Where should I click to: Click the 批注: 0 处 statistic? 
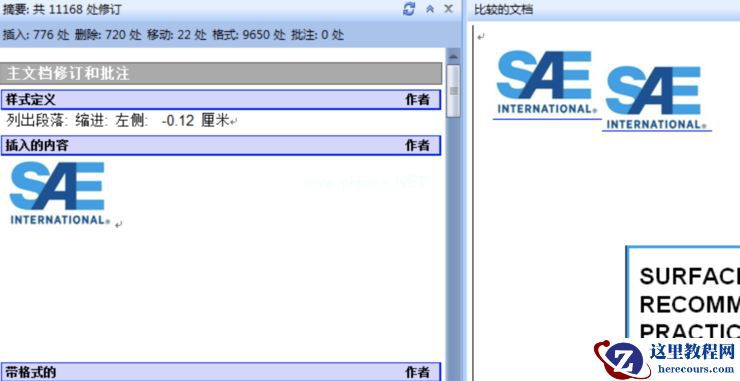(317, 34)
